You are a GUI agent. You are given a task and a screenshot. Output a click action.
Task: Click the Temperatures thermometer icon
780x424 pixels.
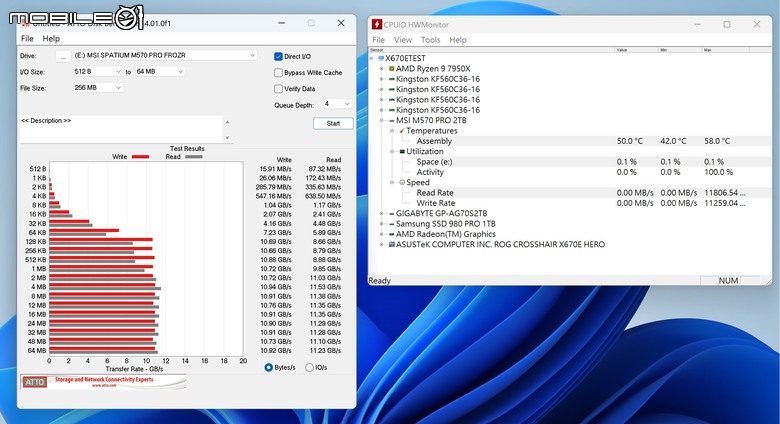click(402, 131)
